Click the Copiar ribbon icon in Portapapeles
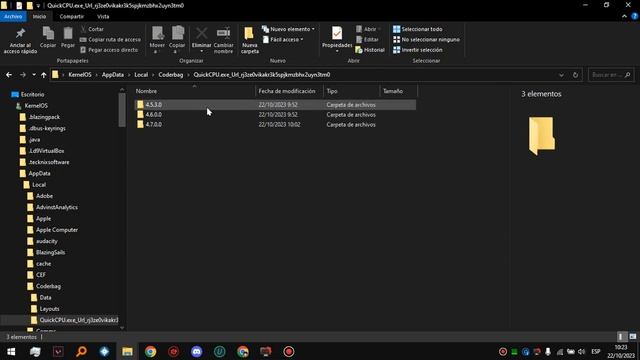The height and width of the screenshot is (360, 640). pos(48,34)
